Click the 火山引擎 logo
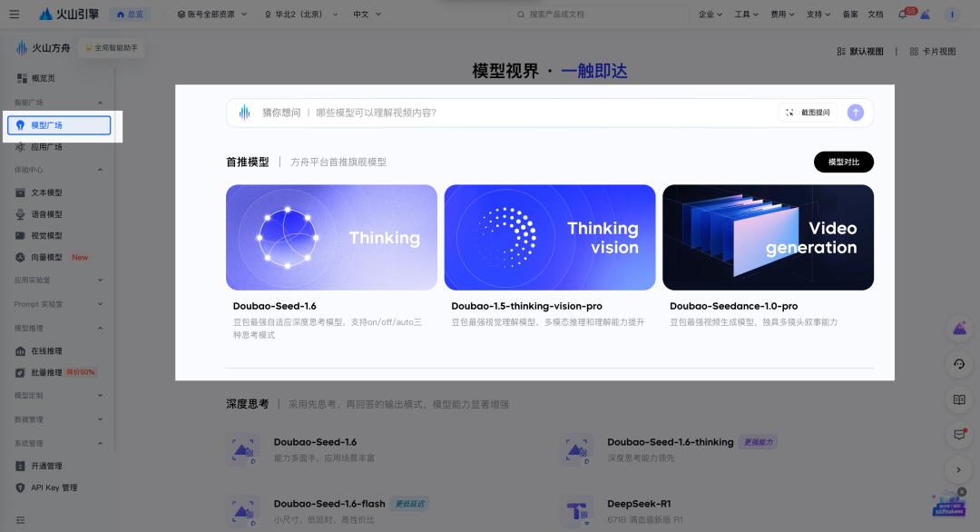Screen dimensions: 980x532 pyautogui.click(x=69, y=14)
